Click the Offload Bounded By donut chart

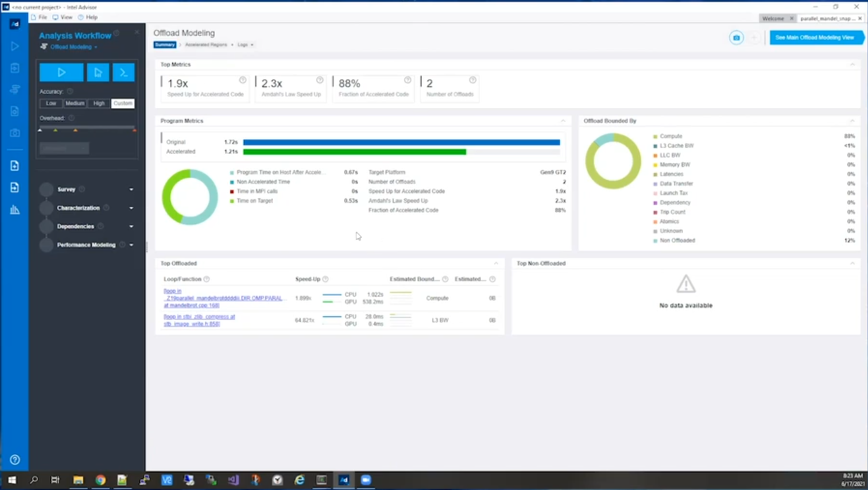[613, 161]
